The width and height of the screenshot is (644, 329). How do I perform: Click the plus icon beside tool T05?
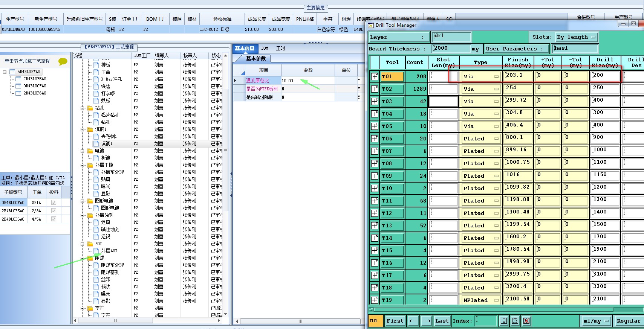(375, 126)
